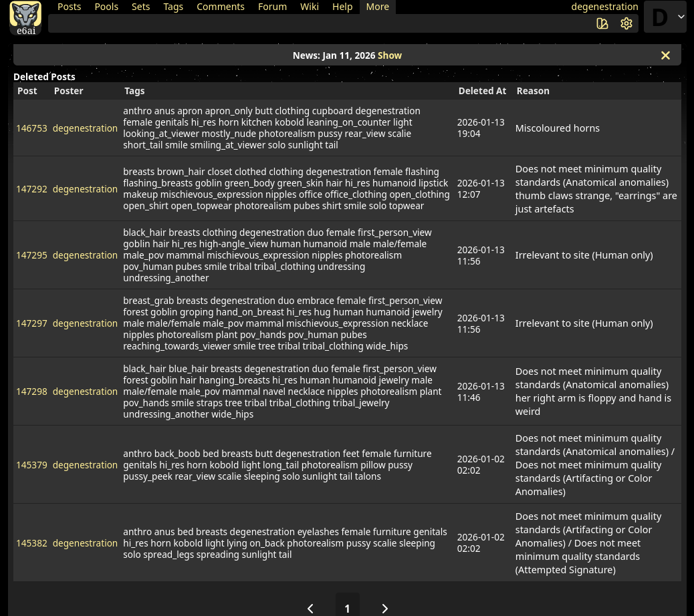The height and width of the screenshot is (616, 694).
Task: Open poster degenestration in row 145379
Action: tap(85, 465)
